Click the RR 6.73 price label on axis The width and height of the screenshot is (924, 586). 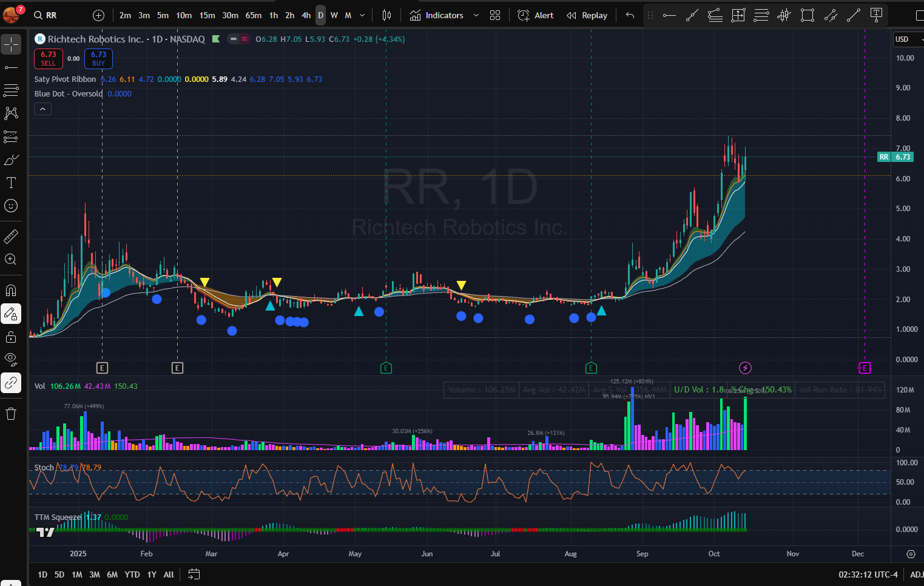(895, 157)
